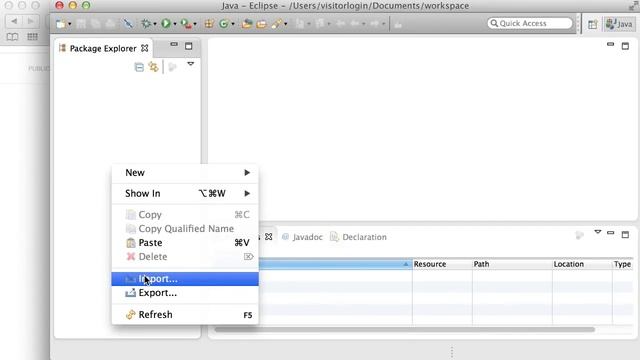Close the Problems view tab
The image size is (640, 360).
coord(269,237)
